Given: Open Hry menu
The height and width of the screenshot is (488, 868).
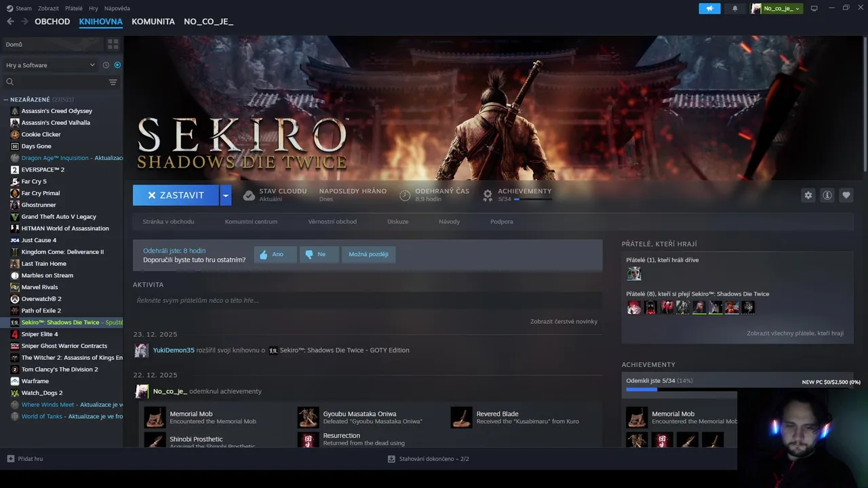Looking at the screenshot, I should (x=94, y=8).
